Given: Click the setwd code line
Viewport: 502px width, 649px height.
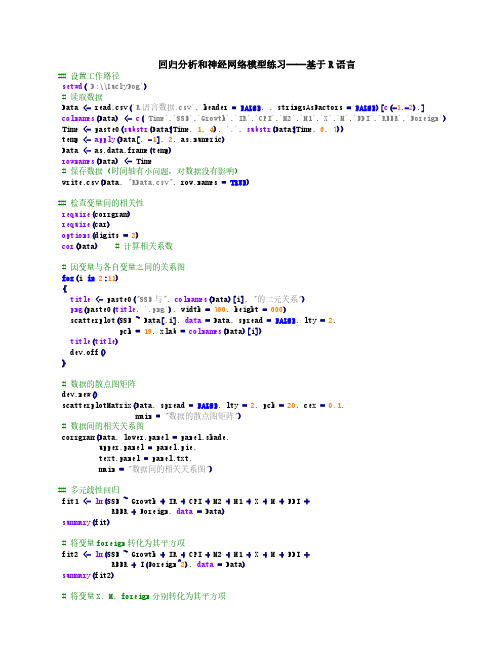Looking at the screenshot, I should [104, 87].
